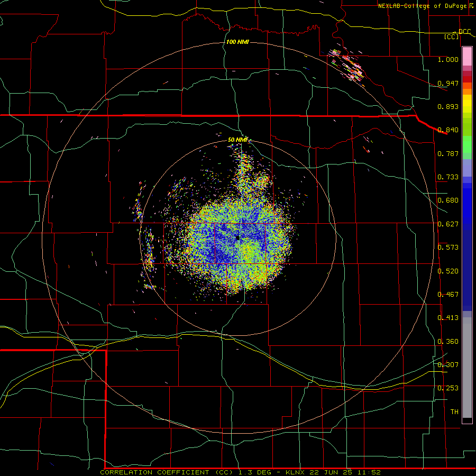Pick the gray lower section of color bar

pos(467,368)
